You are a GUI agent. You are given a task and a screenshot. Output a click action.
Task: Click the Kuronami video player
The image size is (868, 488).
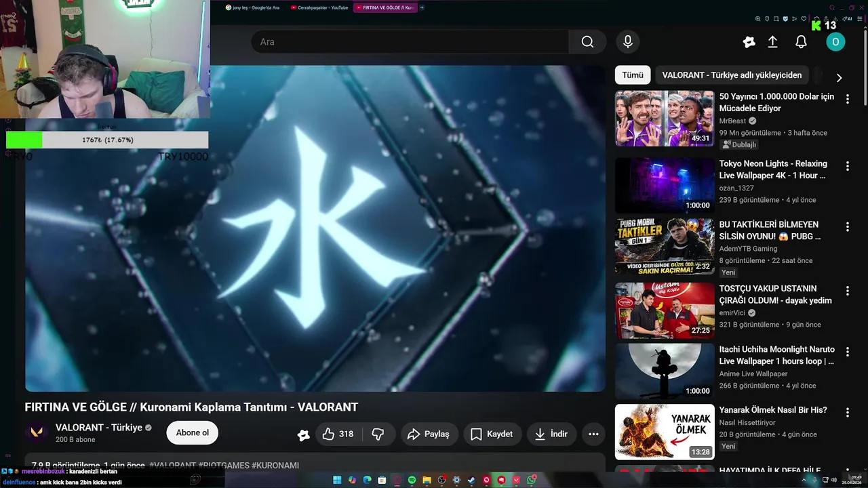pyautogui.click(x=315, y=228)
